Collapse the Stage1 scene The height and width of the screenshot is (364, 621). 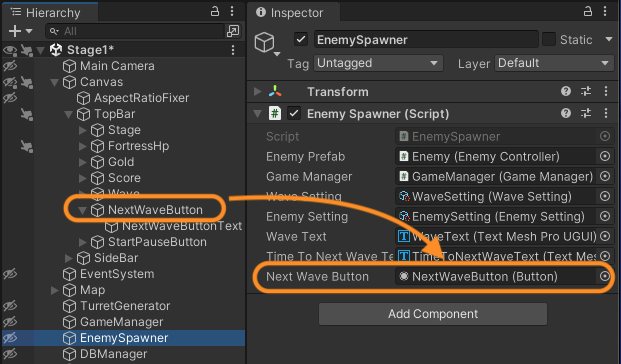pyautogui.click(x=40, y=50)
